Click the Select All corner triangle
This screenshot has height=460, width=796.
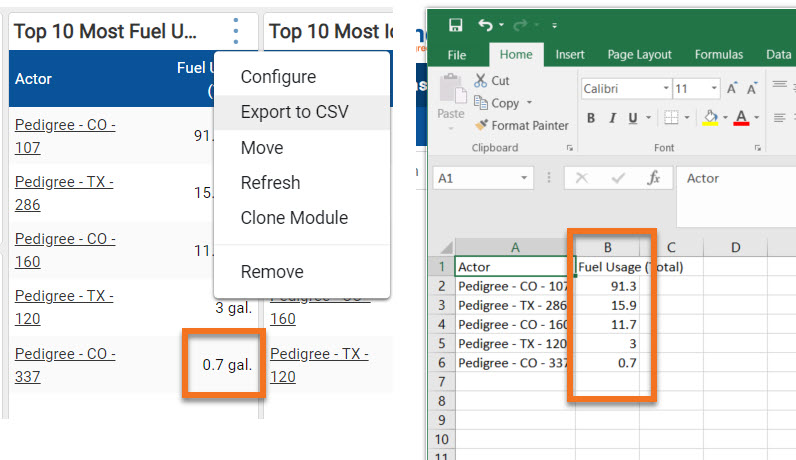[446, 247]
